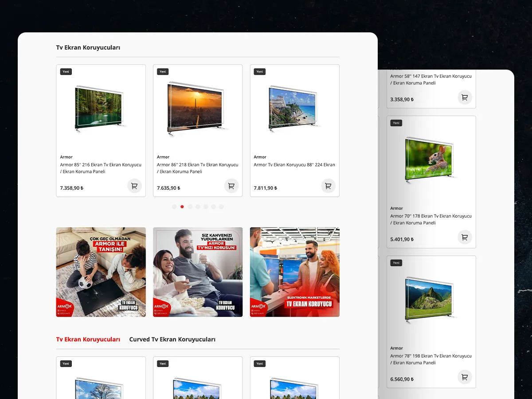Add Armor 85'' 216 Ekran product to cart

click(x=134, y=186)
